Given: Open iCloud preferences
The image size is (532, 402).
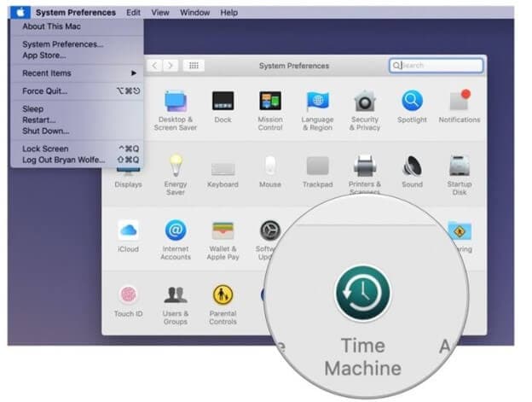Looking at the screenshot, I should coord(128,236).
